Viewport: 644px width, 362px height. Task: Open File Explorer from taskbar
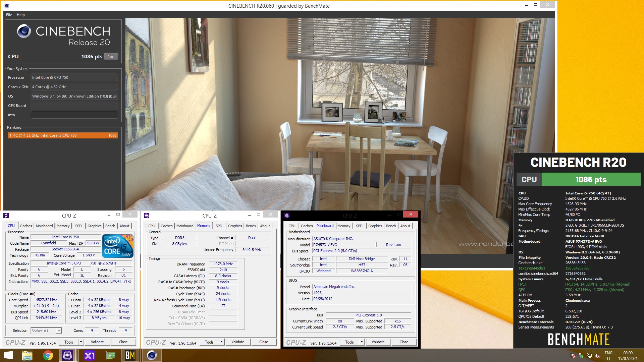tap(27, 355)
